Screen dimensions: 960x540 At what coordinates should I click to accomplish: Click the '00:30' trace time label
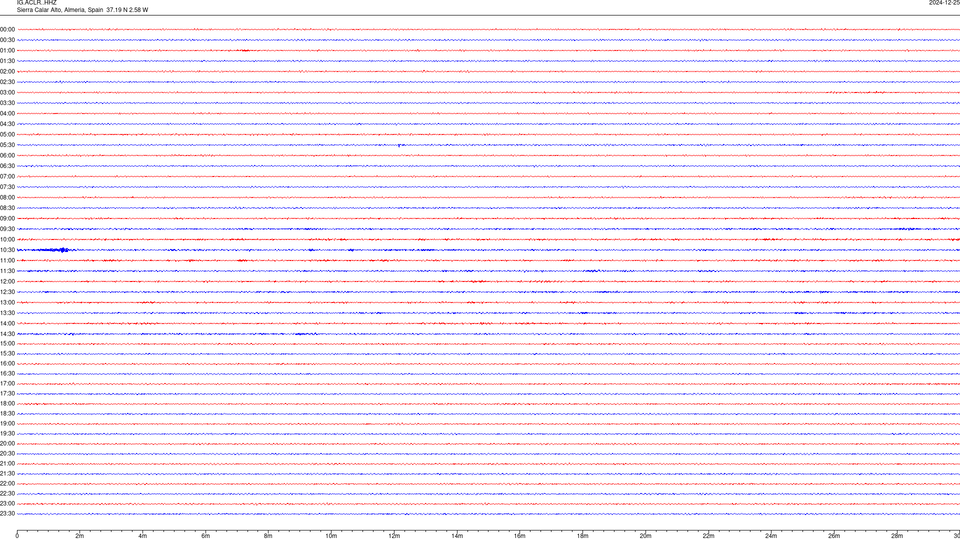[7, 40]
